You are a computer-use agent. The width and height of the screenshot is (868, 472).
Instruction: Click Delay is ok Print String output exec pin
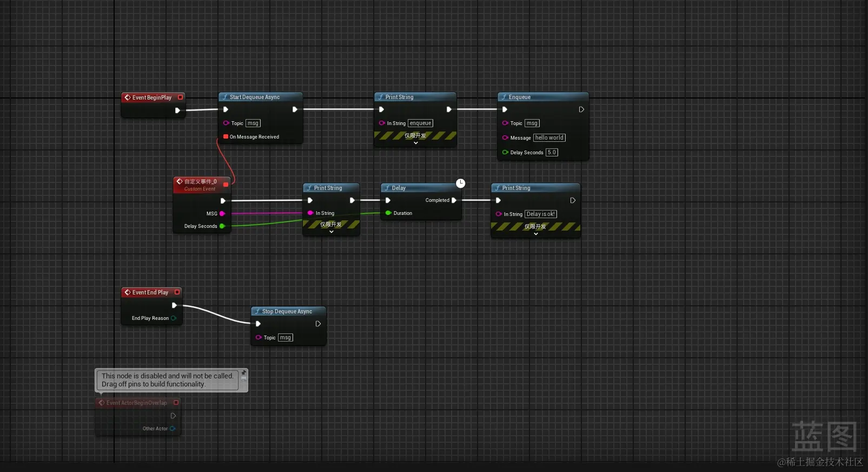pos(573,200)
